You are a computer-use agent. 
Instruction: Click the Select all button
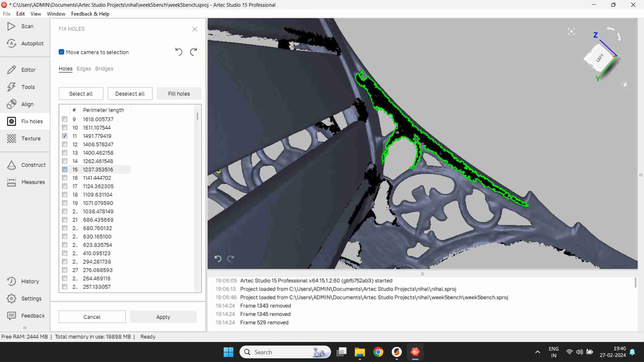(81, 93)
